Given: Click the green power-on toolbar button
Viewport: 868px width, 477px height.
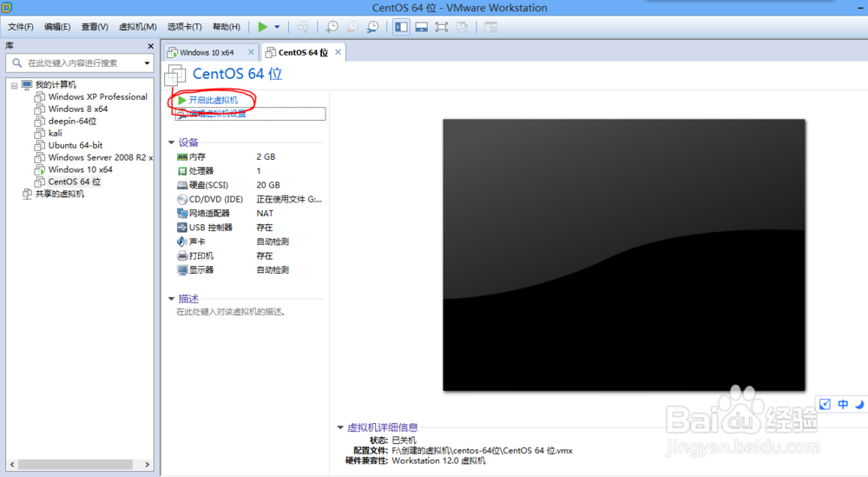Looking at the screenshot, I should pos(263,27).
